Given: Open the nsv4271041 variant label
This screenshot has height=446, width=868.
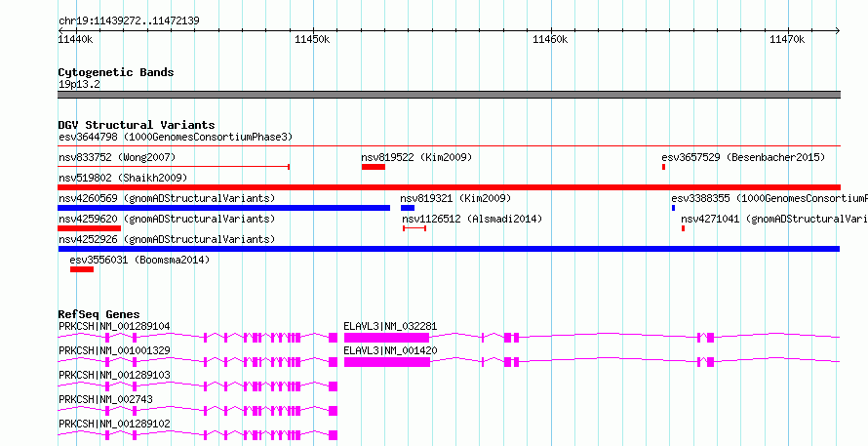Looking at the screenshot, I should click(774, 219).
